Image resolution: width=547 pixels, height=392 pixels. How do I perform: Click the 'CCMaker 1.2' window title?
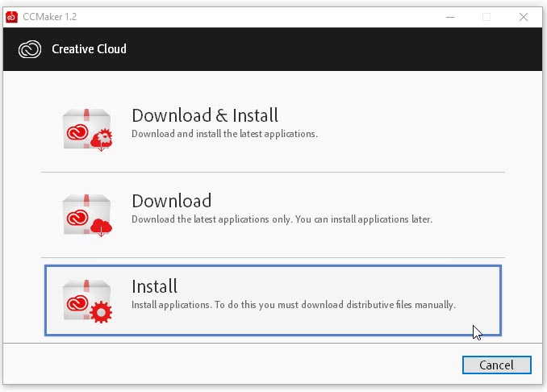(49, 17)
